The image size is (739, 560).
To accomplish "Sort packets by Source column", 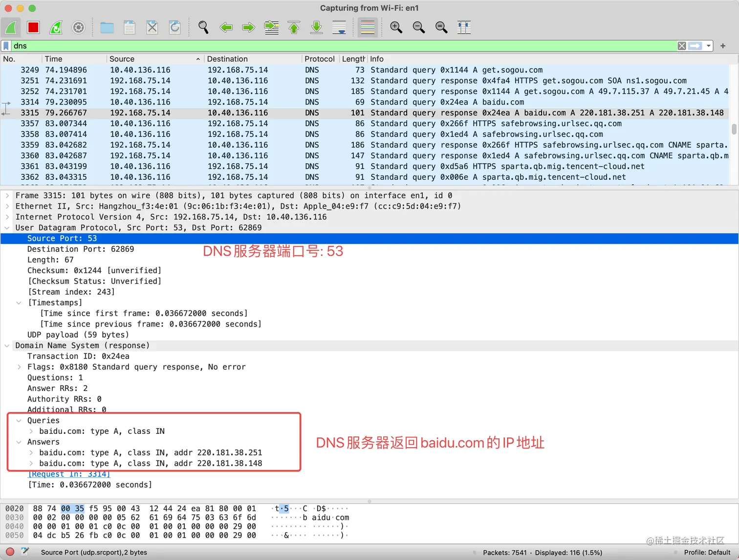I will click(x=155, y=59).
